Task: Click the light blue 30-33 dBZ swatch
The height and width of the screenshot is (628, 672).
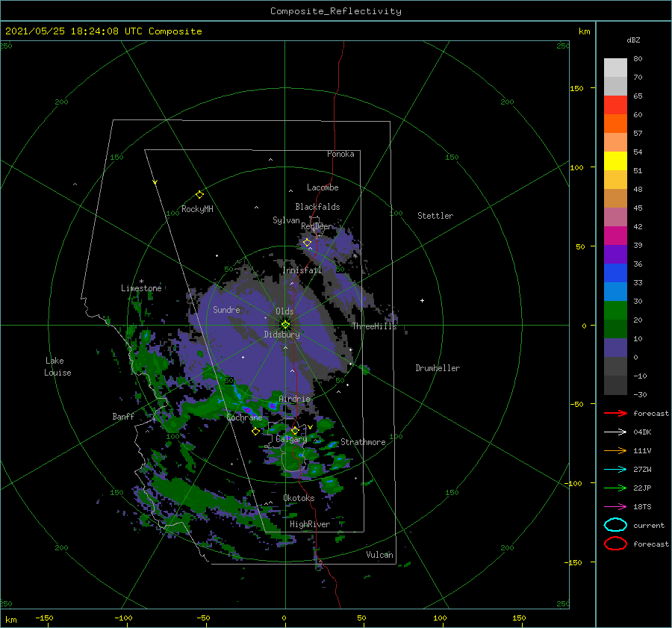Action: pos(615,292)
